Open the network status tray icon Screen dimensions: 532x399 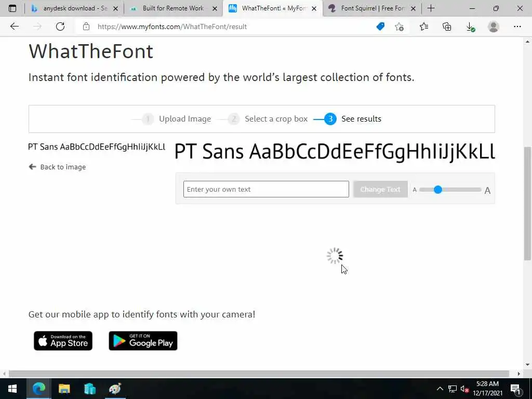[x=453, y=389]
